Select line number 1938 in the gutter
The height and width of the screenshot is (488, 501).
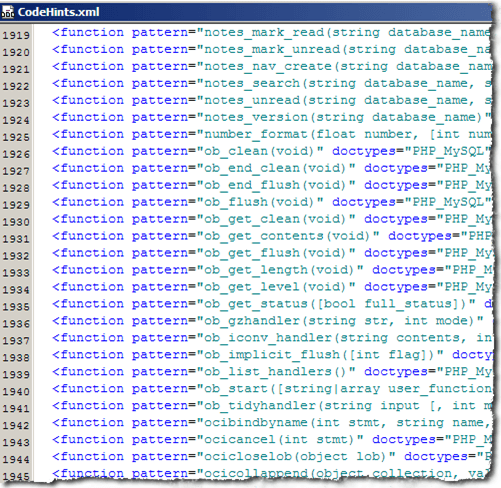click(x=16, y=358)
